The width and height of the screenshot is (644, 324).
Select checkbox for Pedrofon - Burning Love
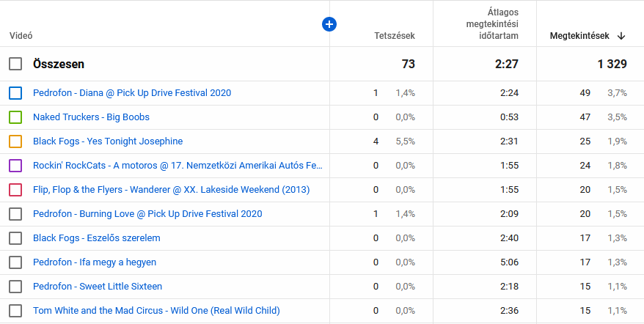point(15,214)
